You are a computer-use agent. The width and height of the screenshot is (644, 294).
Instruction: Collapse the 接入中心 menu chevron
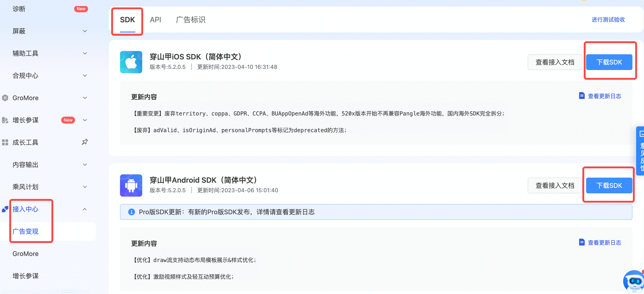click(85, 209)
